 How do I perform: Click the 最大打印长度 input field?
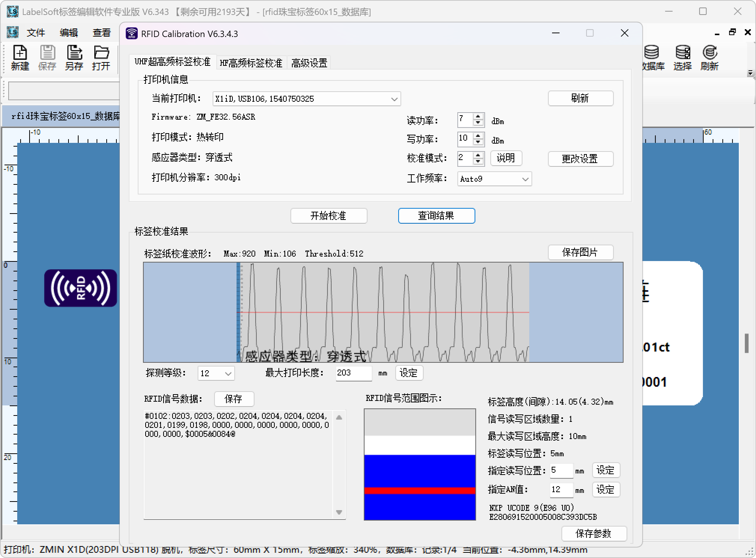(354, 373)
